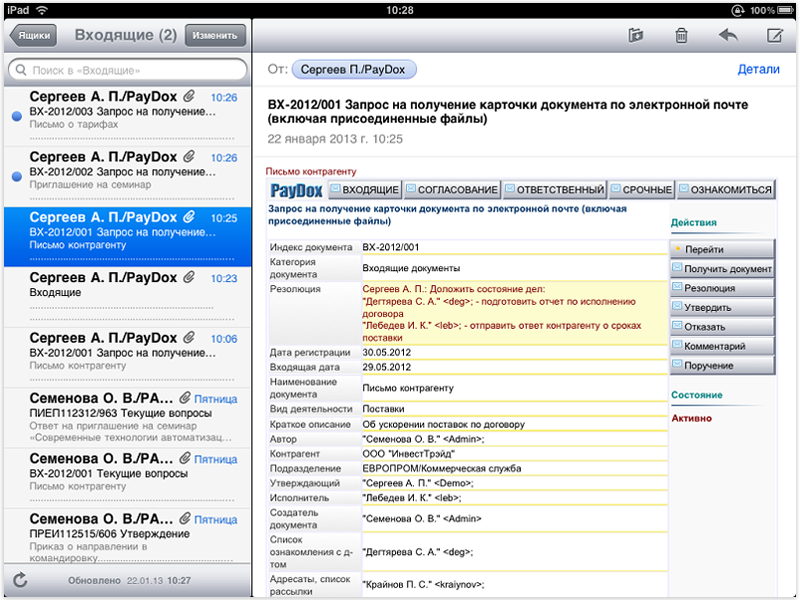
Task: Tap the Поиск в Входящие search field
Action: (x=130, y=71)
